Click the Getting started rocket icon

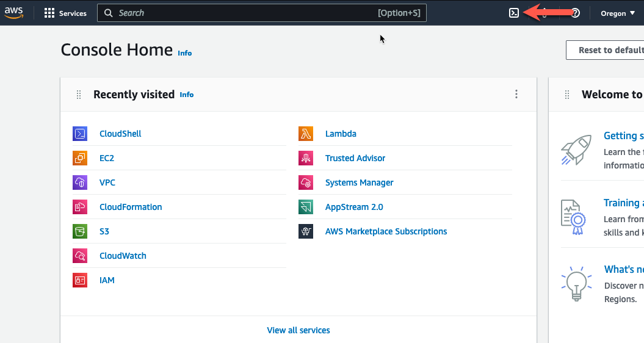click(576, 150)
